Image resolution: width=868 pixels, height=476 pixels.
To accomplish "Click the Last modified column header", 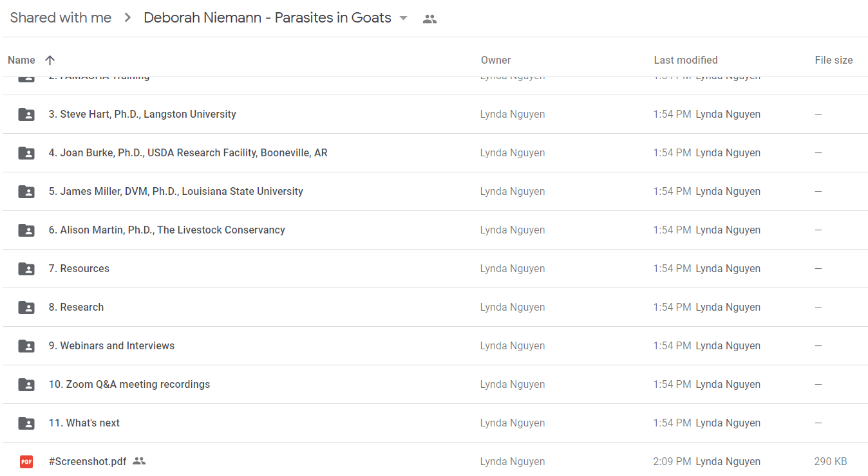I will coord(686,60).
